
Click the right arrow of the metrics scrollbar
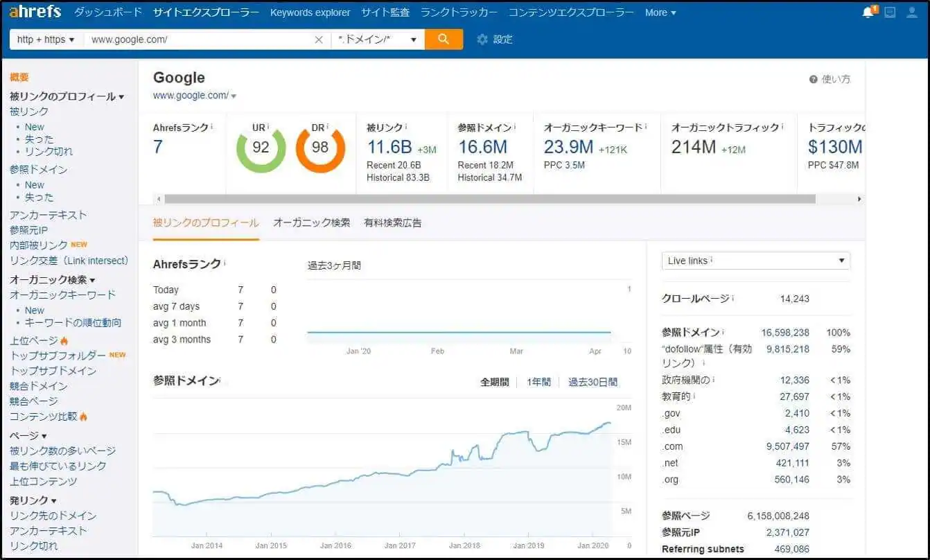click(x=859, y=199)
